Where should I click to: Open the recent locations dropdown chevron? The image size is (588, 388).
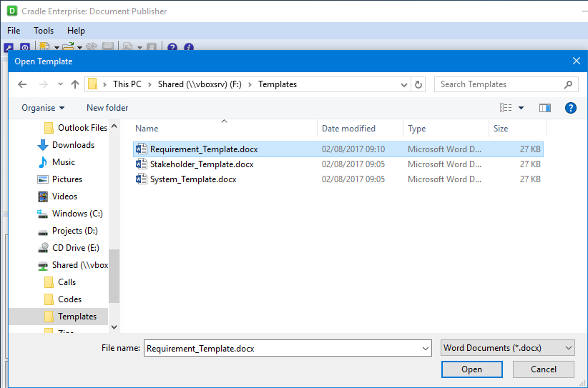pos(60,84)
